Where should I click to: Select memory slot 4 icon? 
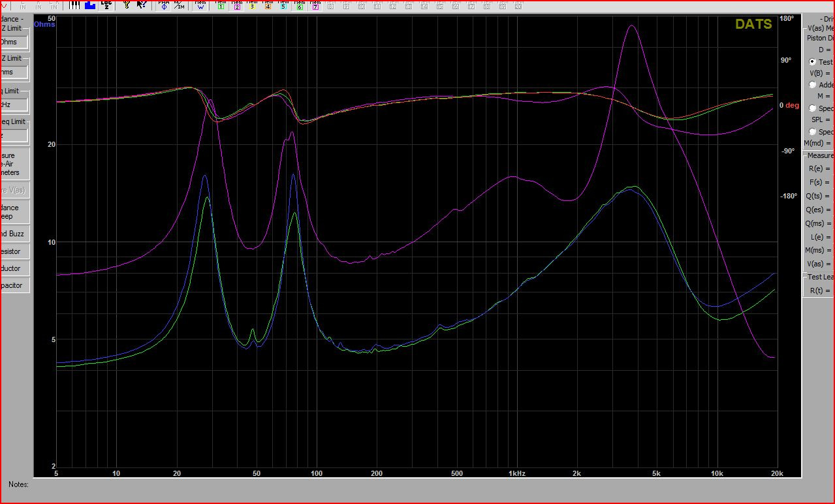(268, 5)
